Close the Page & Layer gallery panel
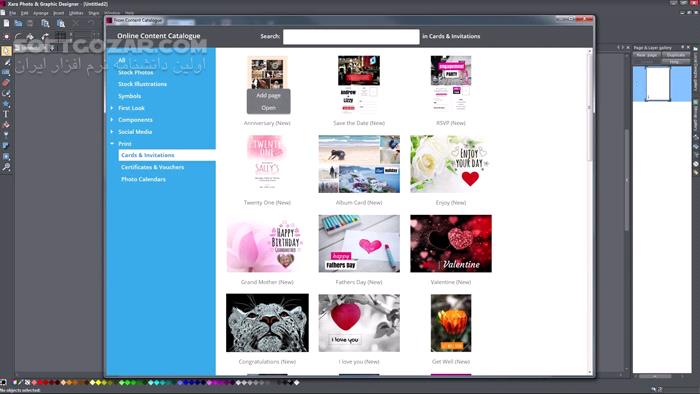 point(688,47)
